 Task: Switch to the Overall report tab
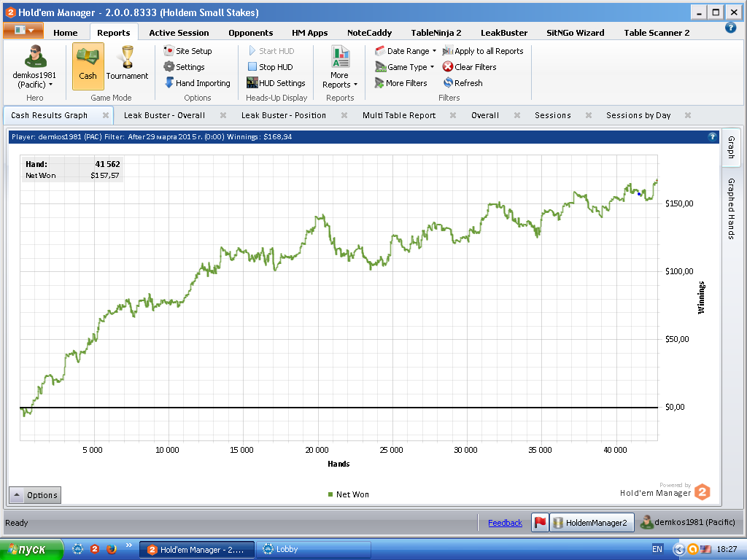485,115
